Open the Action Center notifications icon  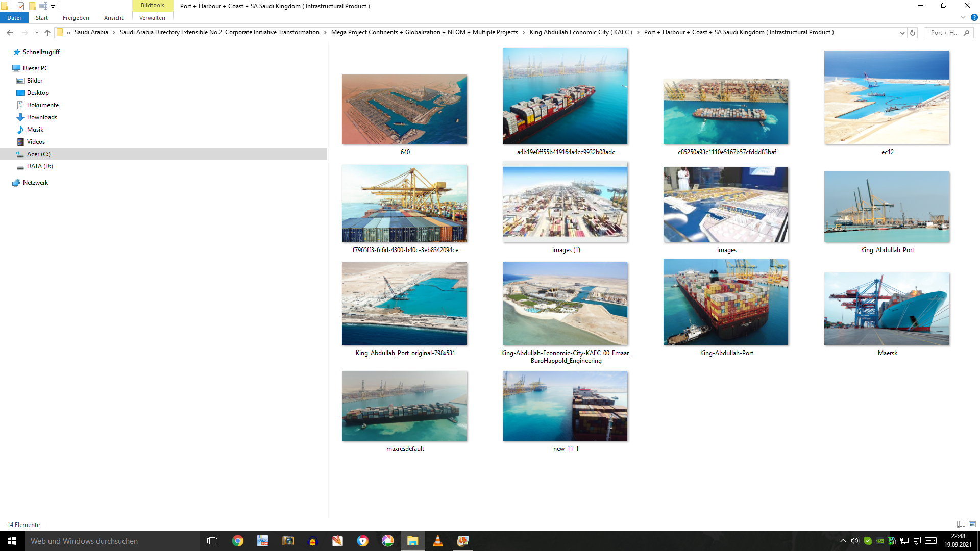(x=917, y=541)
